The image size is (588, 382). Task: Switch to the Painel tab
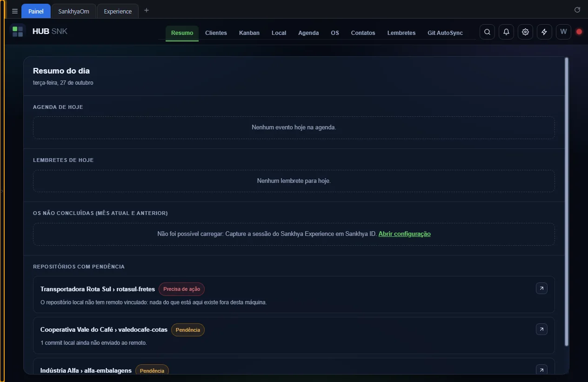click(36, 11)
